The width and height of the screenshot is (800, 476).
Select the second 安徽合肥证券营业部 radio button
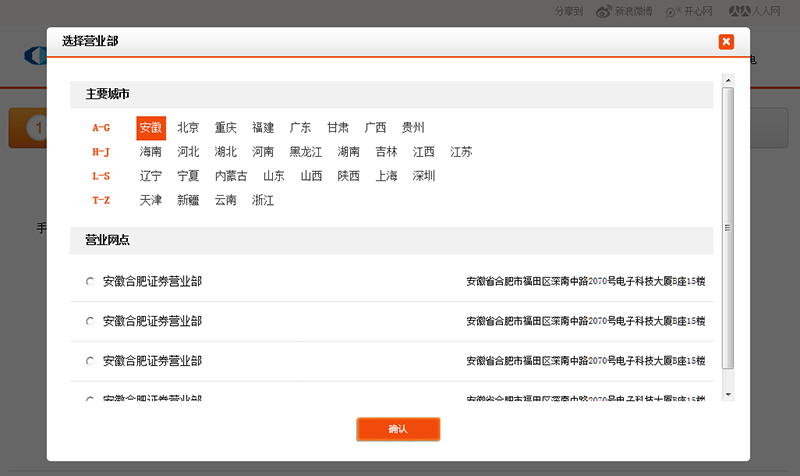(90, 322)
